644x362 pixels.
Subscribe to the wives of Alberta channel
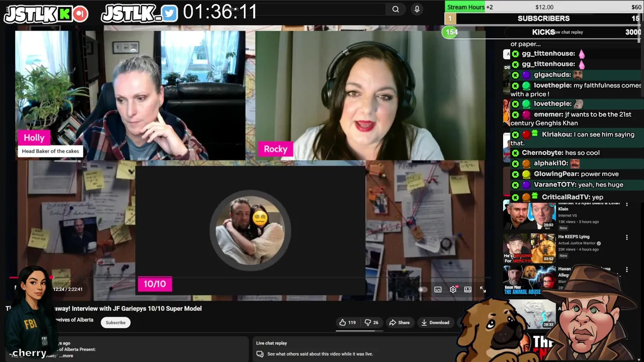tap(115, 323)
